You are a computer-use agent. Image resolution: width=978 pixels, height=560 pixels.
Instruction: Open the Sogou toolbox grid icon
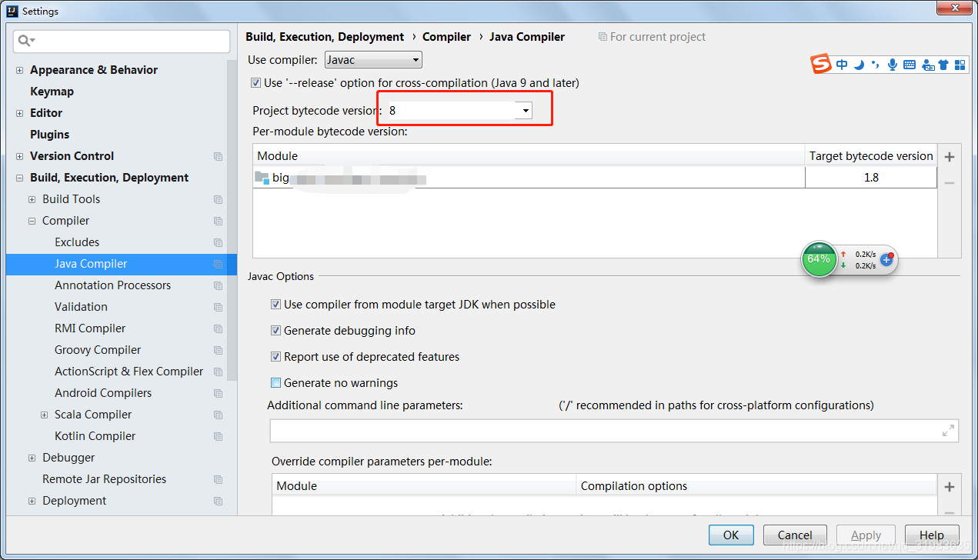click(960, 64)
